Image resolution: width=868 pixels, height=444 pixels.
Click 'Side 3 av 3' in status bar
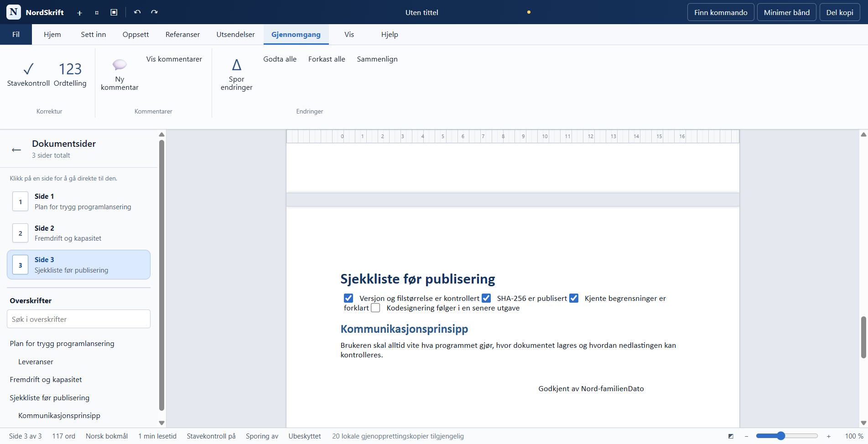(x=26, y=436)
